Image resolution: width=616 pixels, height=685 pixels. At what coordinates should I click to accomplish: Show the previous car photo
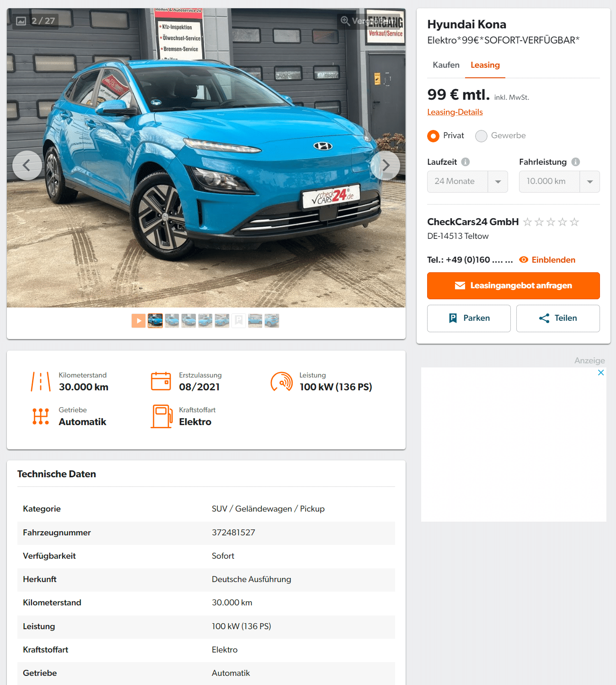pyautogui.click(x=27, y=165)
